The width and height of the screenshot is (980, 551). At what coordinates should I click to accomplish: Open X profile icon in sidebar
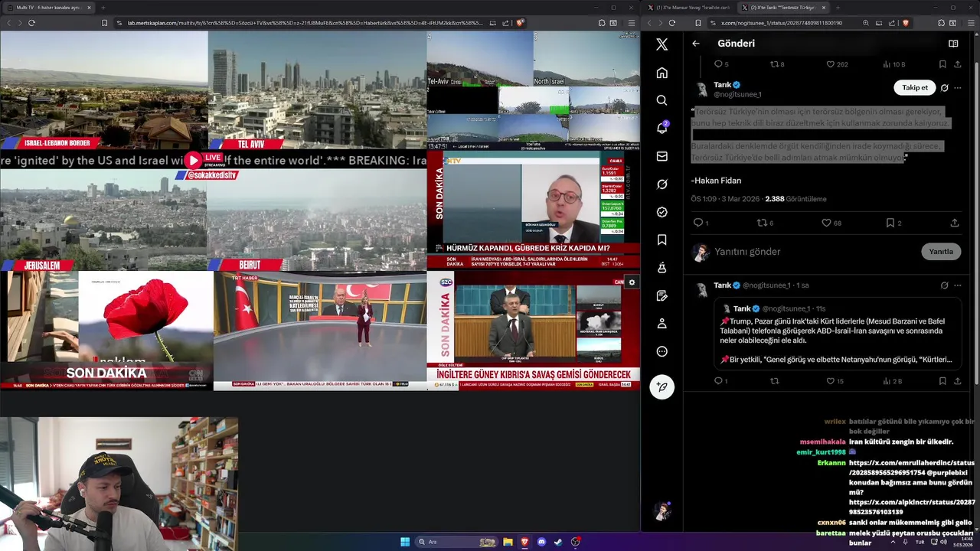coord(662,324)
